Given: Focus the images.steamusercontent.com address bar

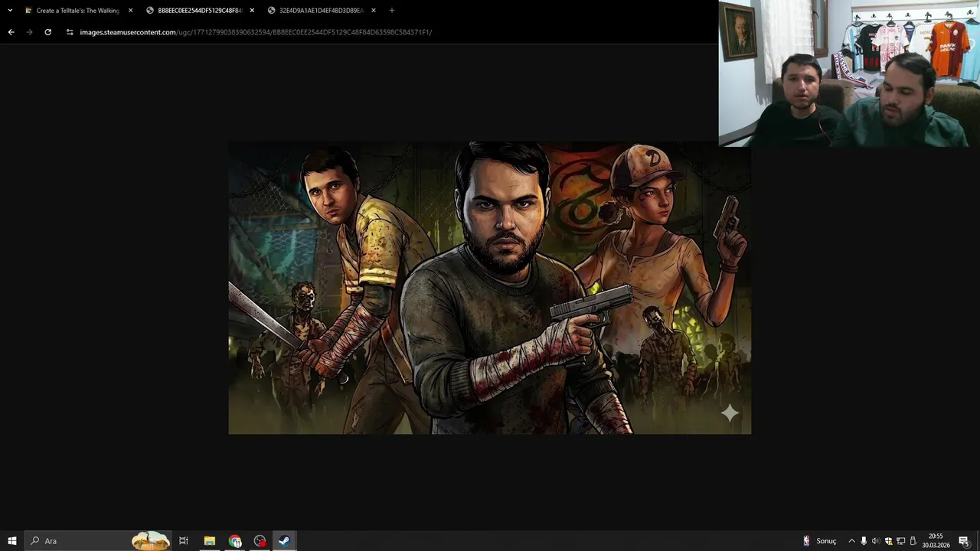Looking at the screenshot, I should click(x=256, y=32).
